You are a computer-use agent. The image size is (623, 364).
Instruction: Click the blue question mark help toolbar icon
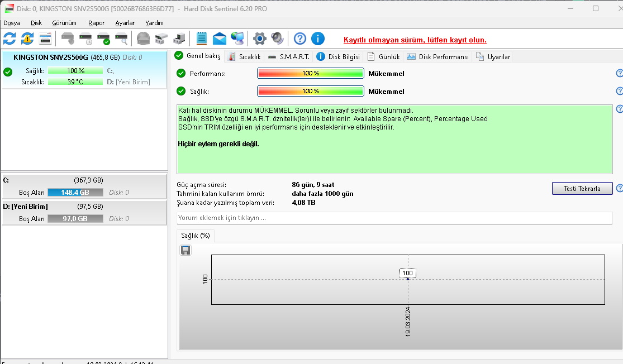click(300, 39)
